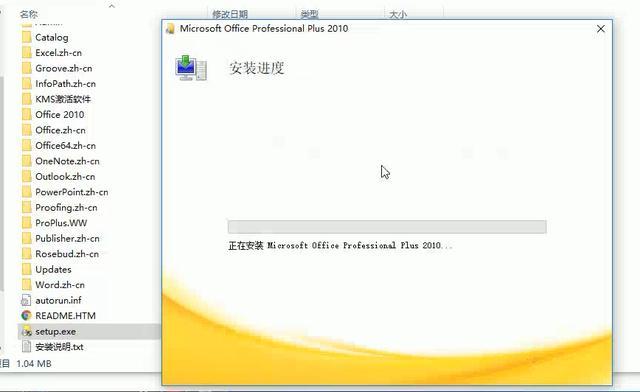Image resolution: width=640 pixels, height=392 pixels.
Task: Select the README.HTM file name
Action: coord(65,316)
